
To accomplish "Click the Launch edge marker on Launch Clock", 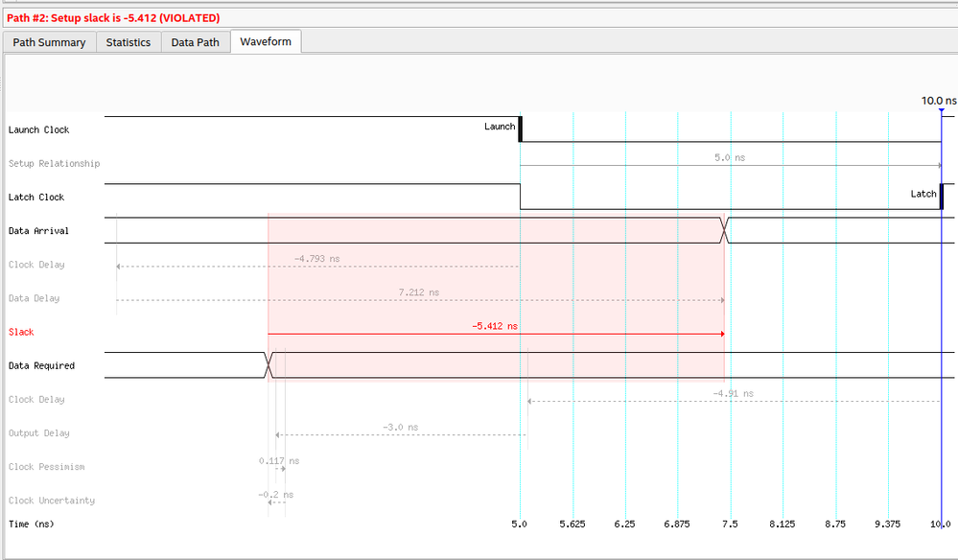I will tap(520, 128).
